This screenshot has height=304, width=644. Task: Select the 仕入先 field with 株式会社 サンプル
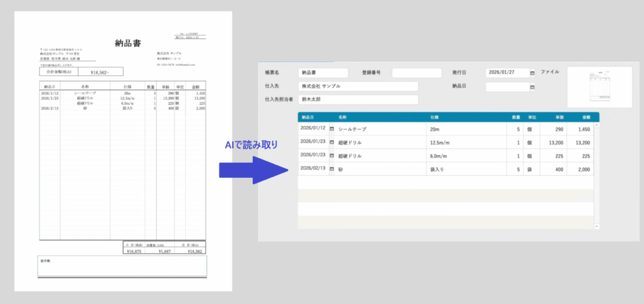(x=358, y=87)
